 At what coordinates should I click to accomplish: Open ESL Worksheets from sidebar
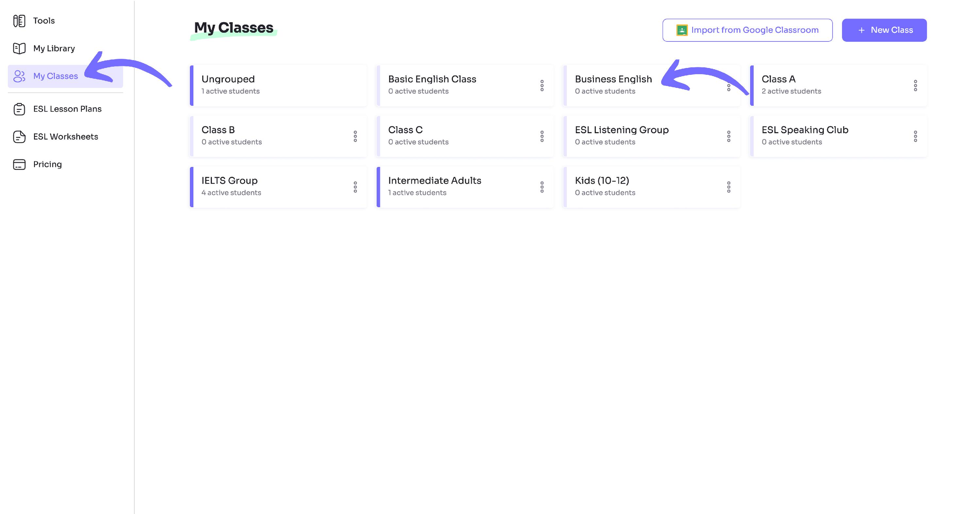[x=65, y=137]
